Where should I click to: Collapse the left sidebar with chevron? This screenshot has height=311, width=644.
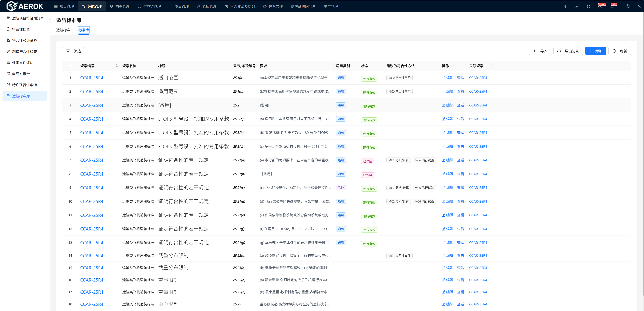(x=50, y=20)
